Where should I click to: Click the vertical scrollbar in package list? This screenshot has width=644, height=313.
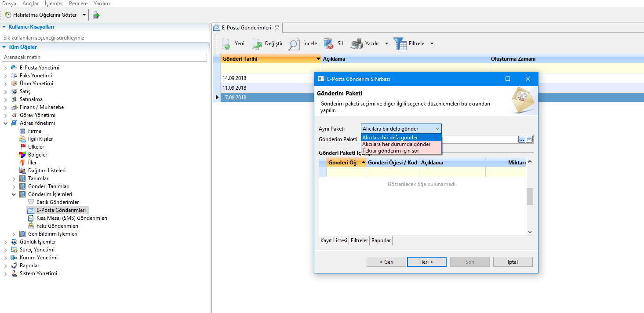(530, 197)
